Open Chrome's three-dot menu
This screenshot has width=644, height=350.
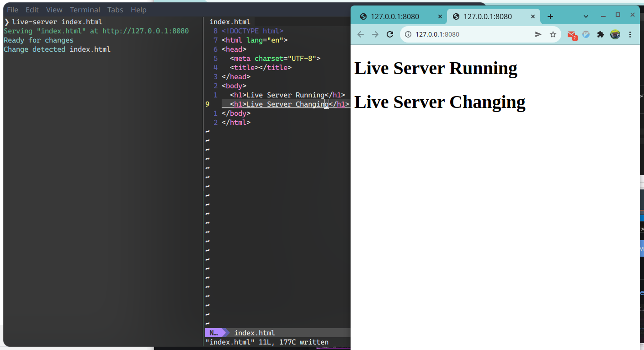(x=630, y=34)
